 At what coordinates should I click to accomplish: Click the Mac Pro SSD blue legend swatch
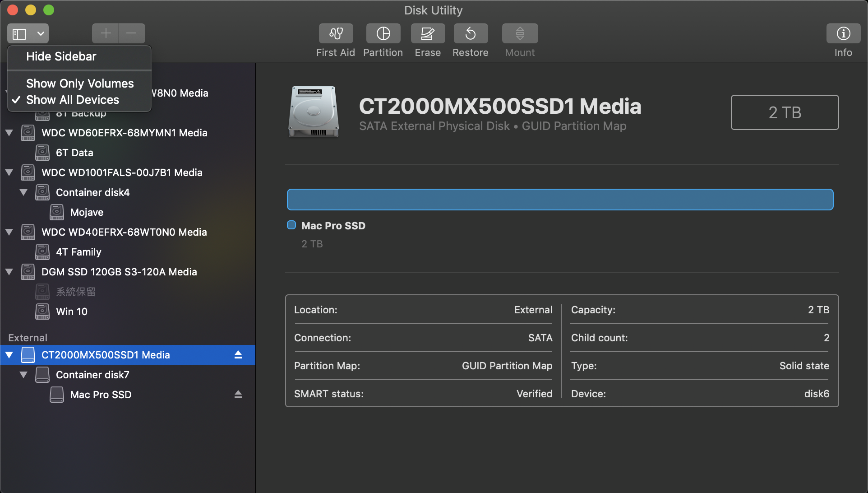click(x=291, y=225)
